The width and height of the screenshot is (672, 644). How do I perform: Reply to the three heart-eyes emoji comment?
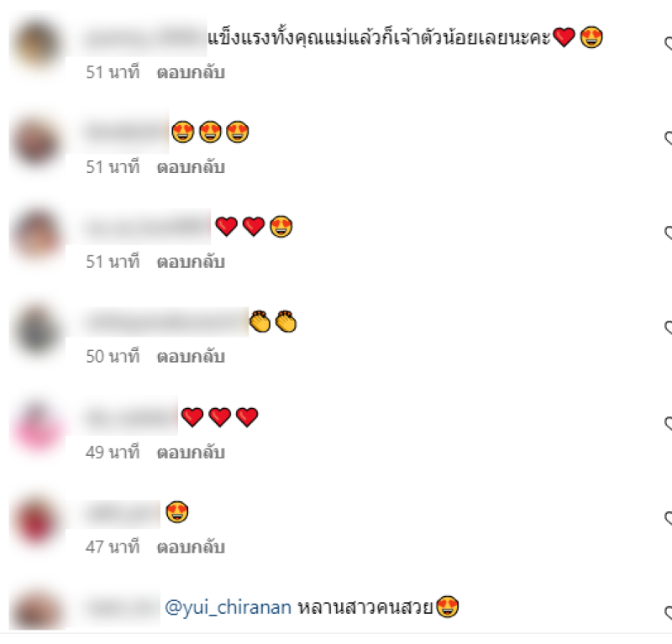191,167
